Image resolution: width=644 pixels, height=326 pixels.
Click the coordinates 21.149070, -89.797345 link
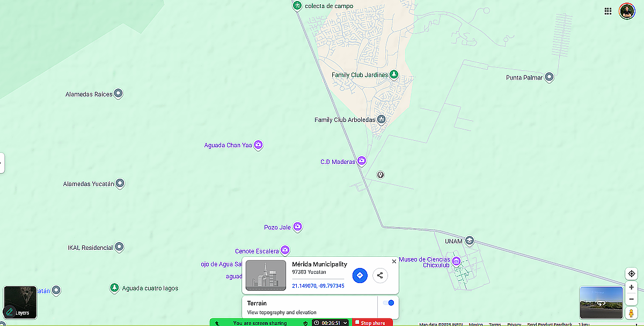pyautogui.click(x=318, y=286)
